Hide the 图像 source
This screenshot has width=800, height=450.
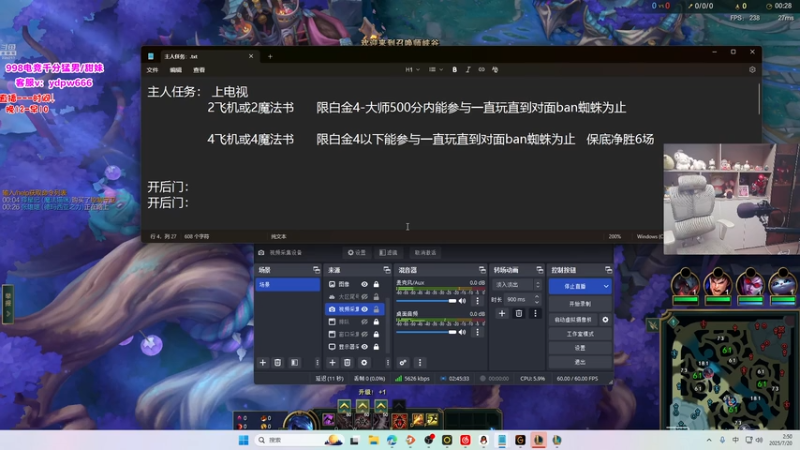coord(364,284)
